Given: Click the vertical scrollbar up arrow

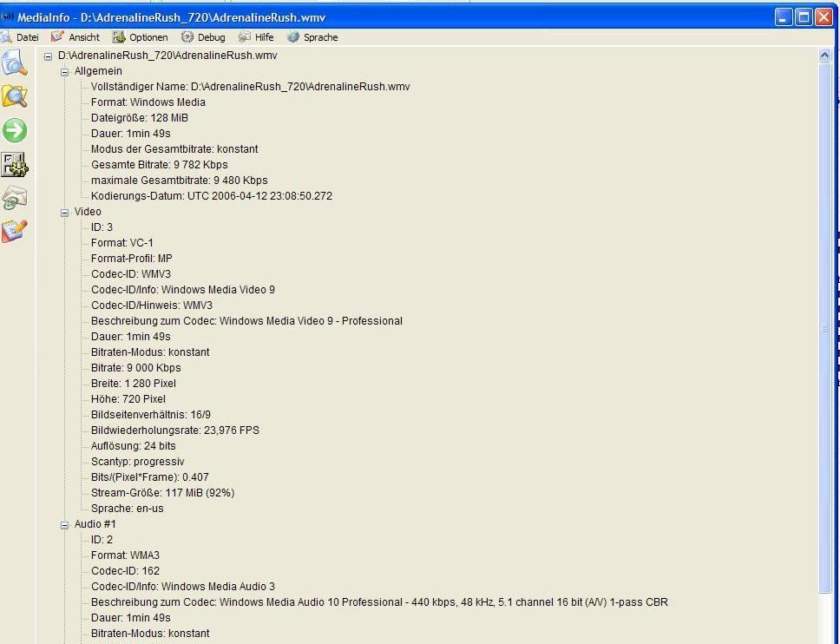Looking at the screenshot, I should pyautogui.click(x=824, y=56).
